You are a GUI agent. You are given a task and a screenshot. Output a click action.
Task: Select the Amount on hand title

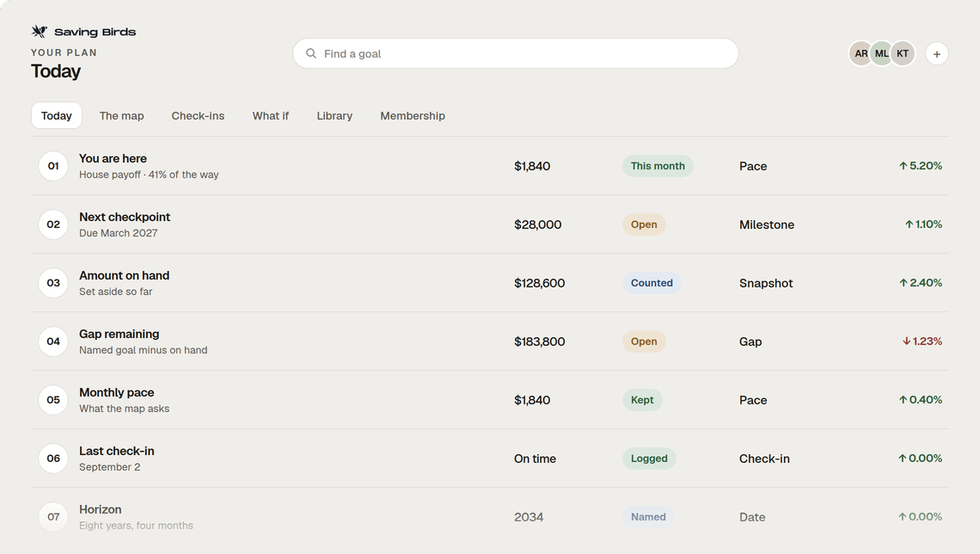(124, 276)
